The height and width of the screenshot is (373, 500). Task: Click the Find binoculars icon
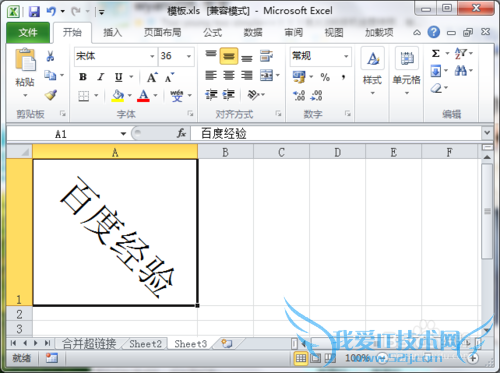click(460, 71)
